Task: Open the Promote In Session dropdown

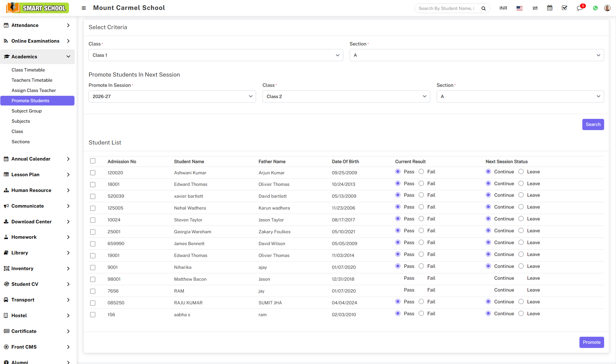Action: 172,96
